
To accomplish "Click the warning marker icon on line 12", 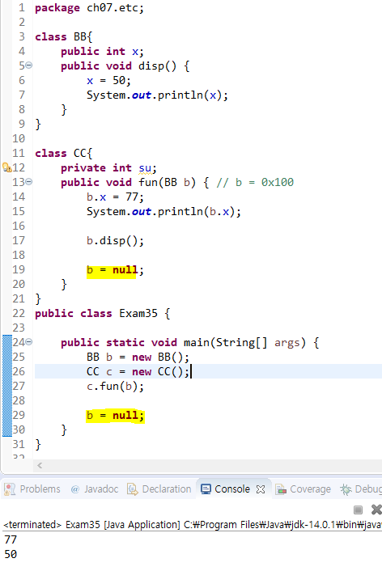I will tap(6, 167).
